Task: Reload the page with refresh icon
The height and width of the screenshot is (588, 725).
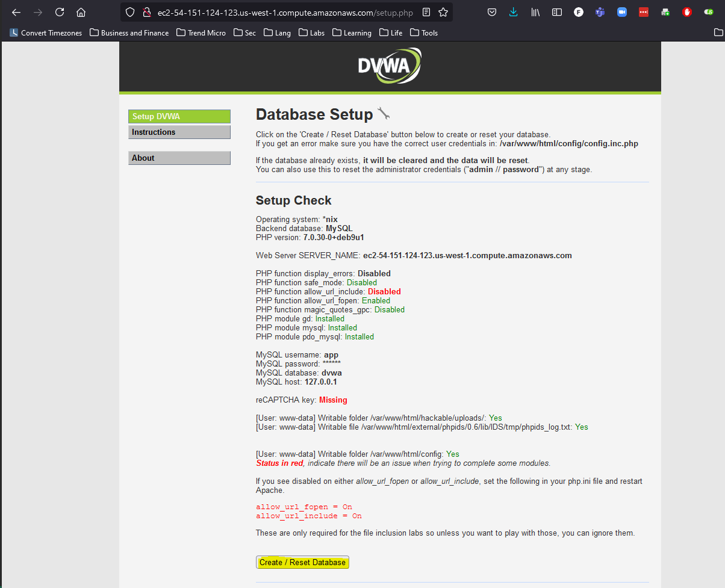Action: tap(60, 12)
